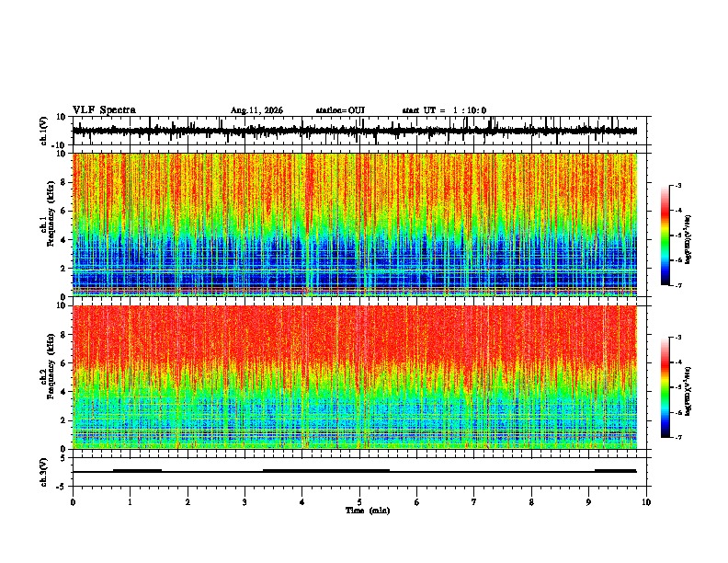Click the "Time (min)" axis label
The height and width of the screenshot is (563, 728).
[368, 511]
